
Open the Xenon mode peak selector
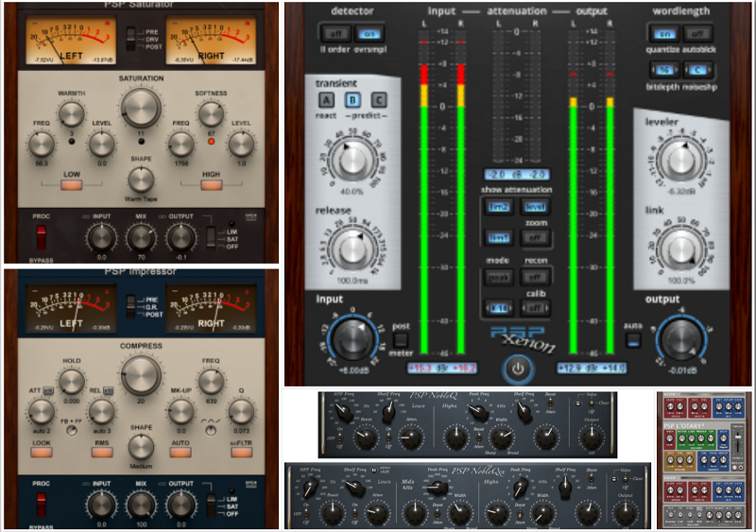(x=499, y=277)
